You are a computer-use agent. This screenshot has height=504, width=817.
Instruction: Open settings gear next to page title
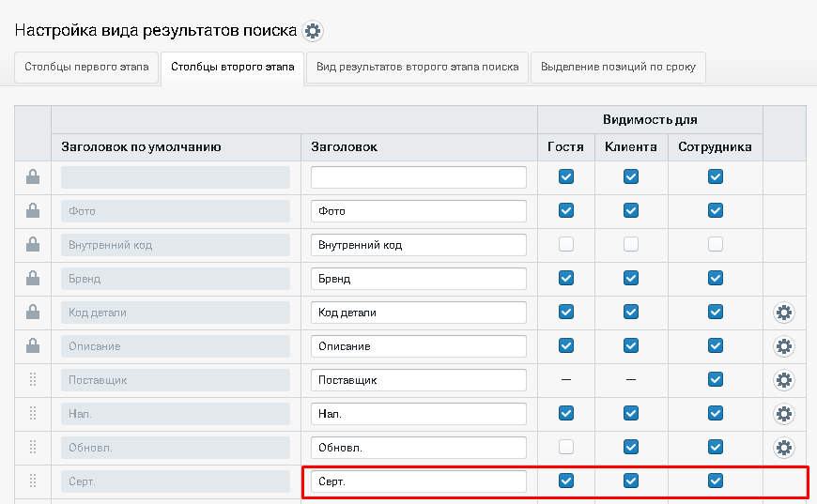(313, 31)
